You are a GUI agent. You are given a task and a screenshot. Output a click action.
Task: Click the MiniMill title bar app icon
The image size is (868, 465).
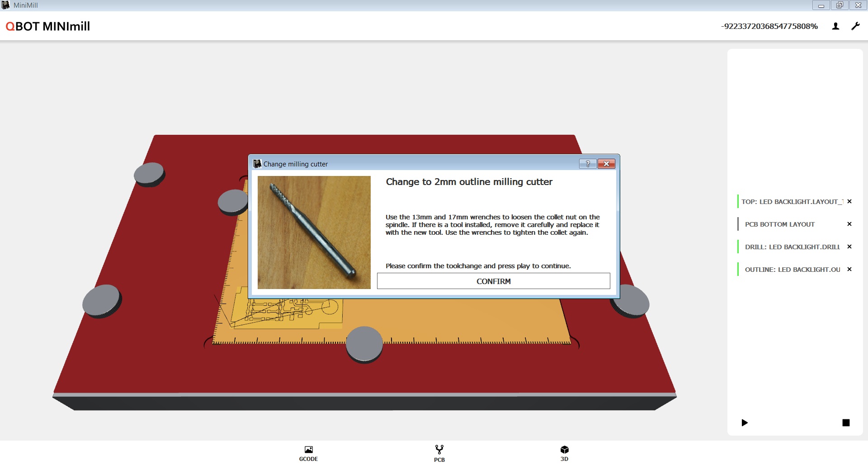[x=5, y=5]
